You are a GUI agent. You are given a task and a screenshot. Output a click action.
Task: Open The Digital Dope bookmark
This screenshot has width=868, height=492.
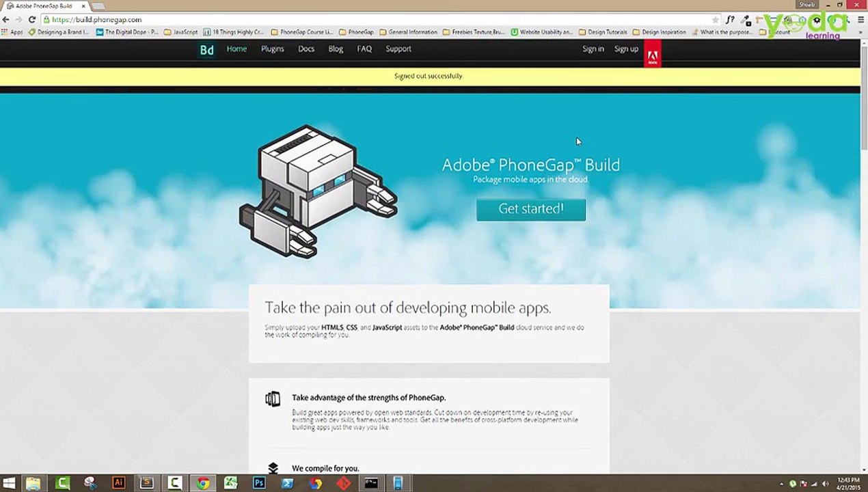(x=127, y=32)
